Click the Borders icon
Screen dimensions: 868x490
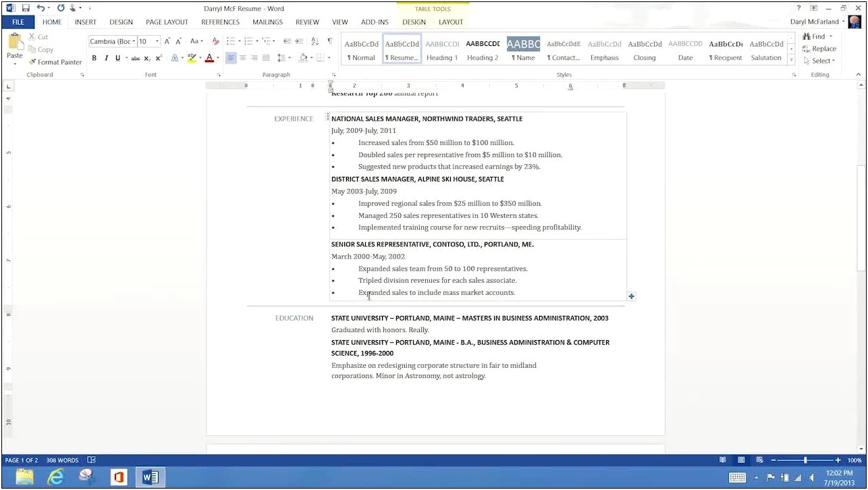pyautogui.click(x=321, y=58)
